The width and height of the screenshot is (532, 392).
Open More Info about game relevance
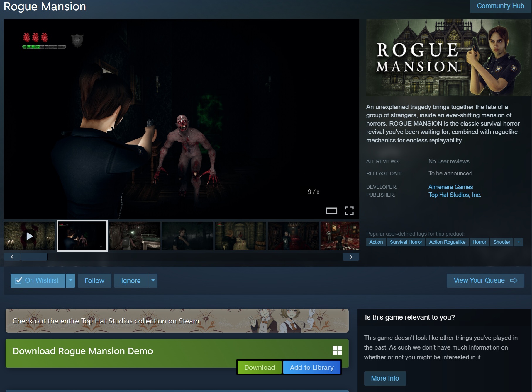(x=385, y=379)
